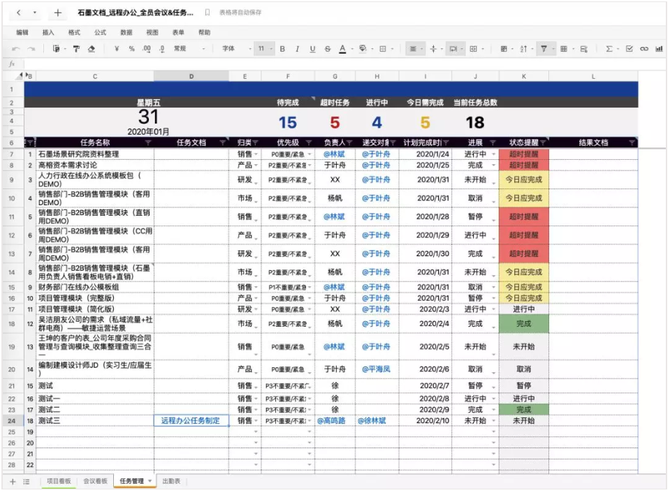Open the 远程办公任务制定 document link
Viewport: 670px width, 495px height.
(191, 421)
